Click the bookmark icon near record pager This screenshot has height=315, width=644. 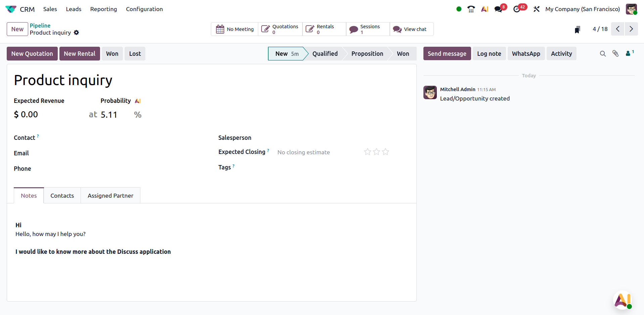577,30
